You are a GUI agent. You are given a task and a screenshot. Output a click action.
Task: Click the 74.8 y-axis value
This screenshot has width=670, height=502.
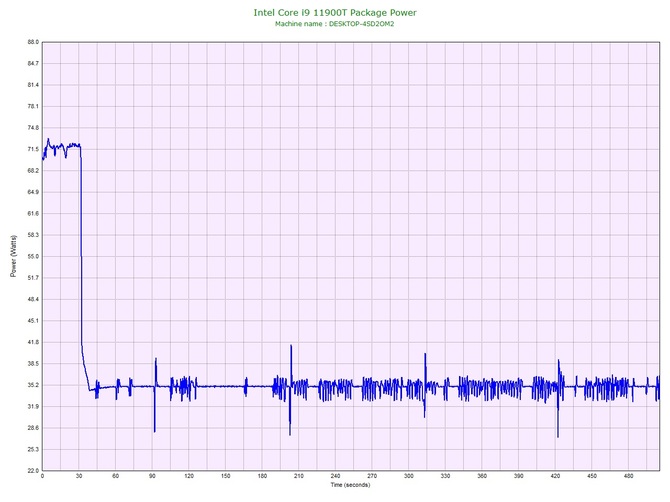33,128
